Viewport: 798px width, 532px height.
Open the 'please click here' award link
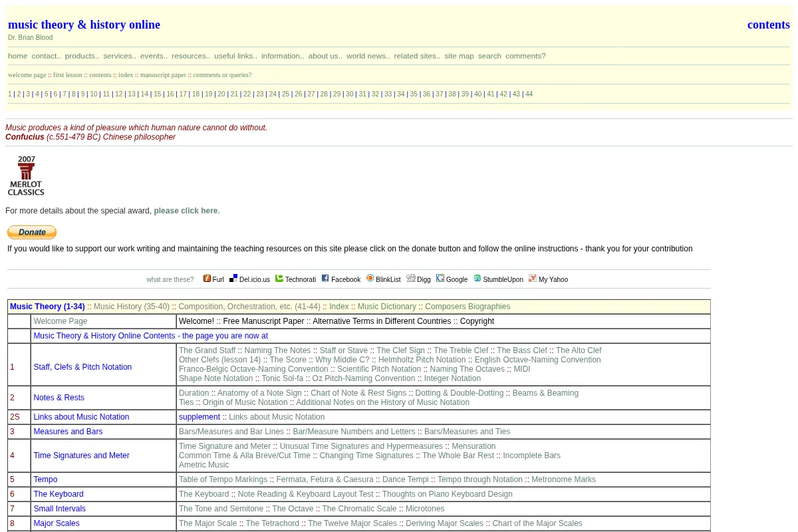tap(186, 211)
